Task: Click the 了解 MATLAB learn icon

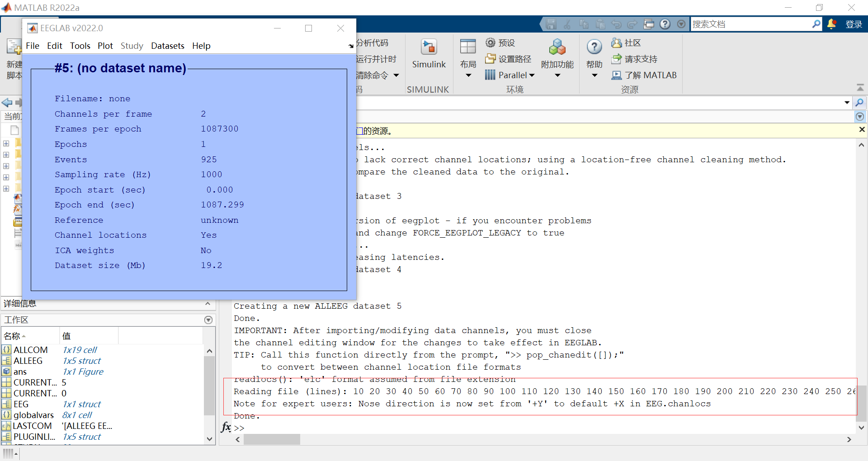Action: point(617,75)
